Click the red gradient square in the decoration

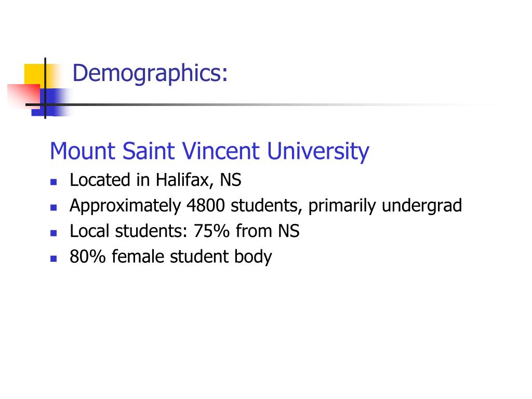(23, 96)
